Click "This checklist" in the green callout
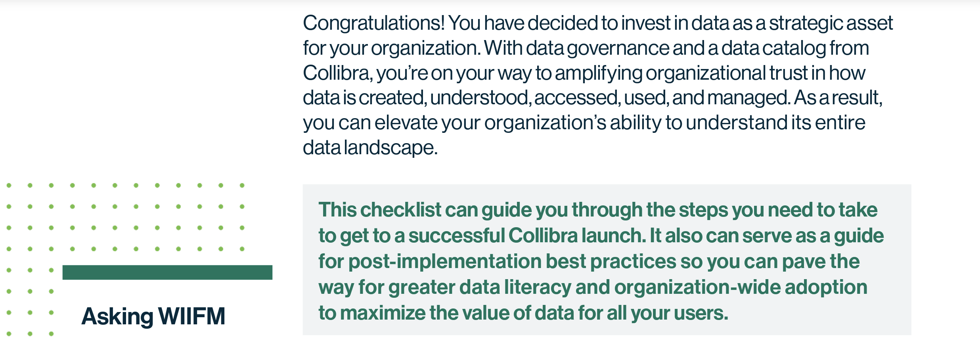980x341 pixels. (x=380, y=210)
